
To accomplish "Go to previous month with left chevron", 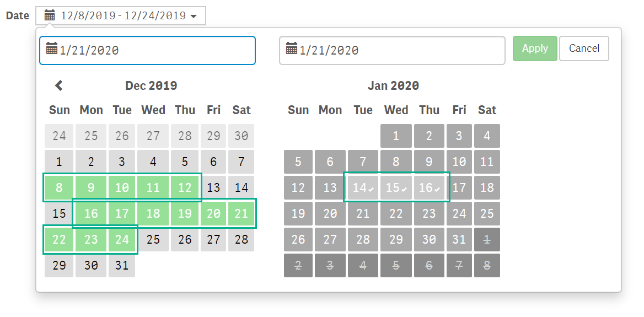I will [59, 85].
